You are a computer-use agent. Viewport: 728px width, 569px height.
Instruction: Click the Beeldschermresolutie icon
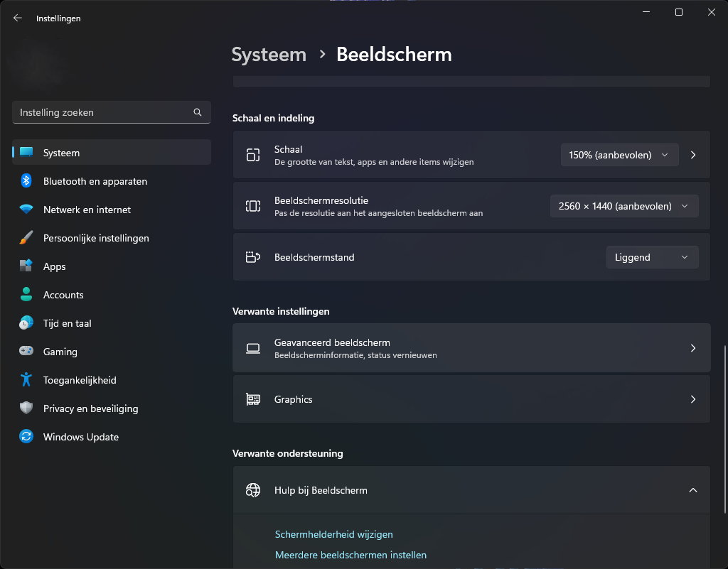[x=253, y=206]
